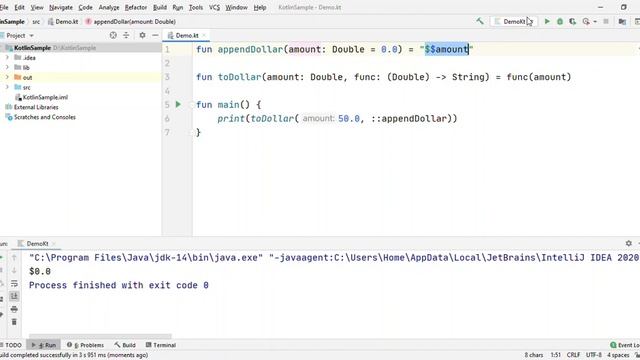
Task: Open the Edit menu
Action: tap(19, 7)
